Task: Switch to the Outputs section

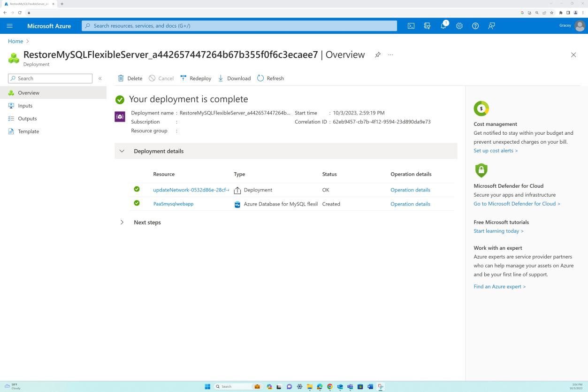Action: click(27, 118)
